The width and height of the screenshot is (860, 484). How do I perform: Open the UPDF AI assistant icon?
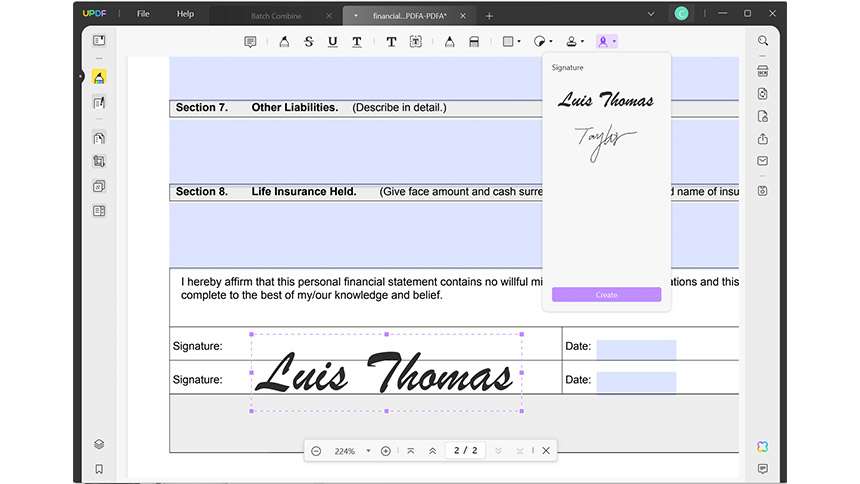coord(762,447)
